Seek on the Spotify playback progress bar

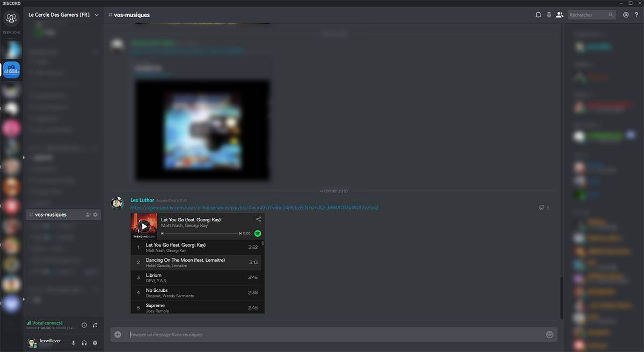tap(201, 234)
